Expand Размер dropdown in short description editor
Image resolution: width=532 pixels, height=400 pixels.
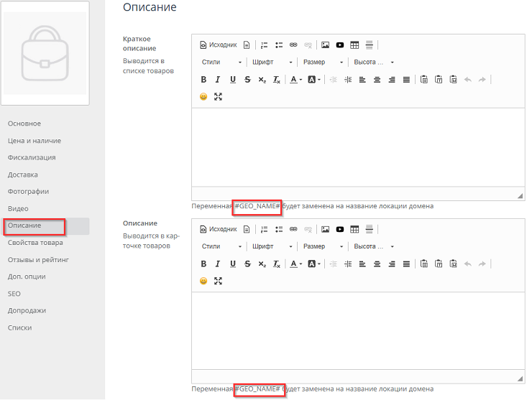tap(324, 62)
